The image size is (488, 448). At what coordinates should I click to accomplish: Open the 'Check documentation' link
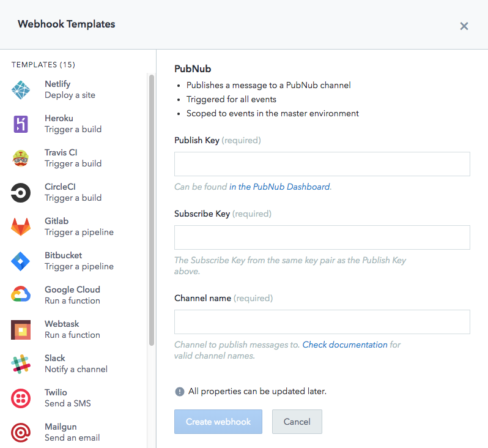pos(345,345)
